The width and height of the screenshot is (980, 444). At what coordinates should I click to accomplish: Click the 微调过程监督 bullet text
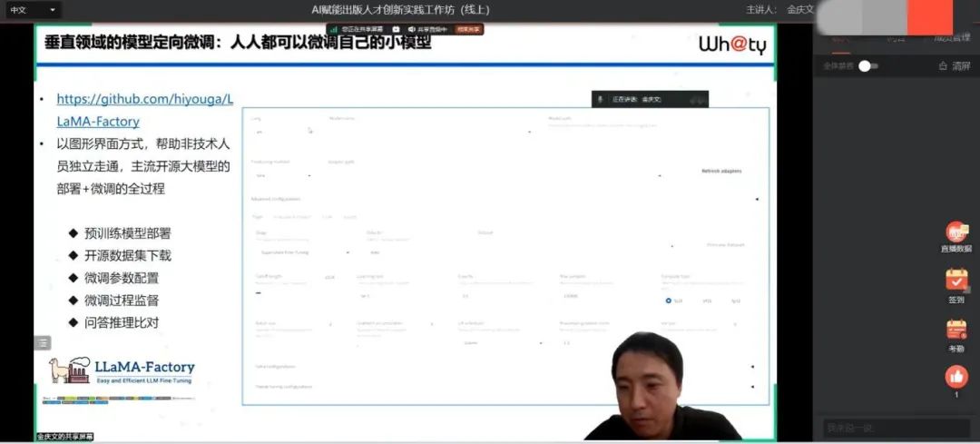click(122, 301)
